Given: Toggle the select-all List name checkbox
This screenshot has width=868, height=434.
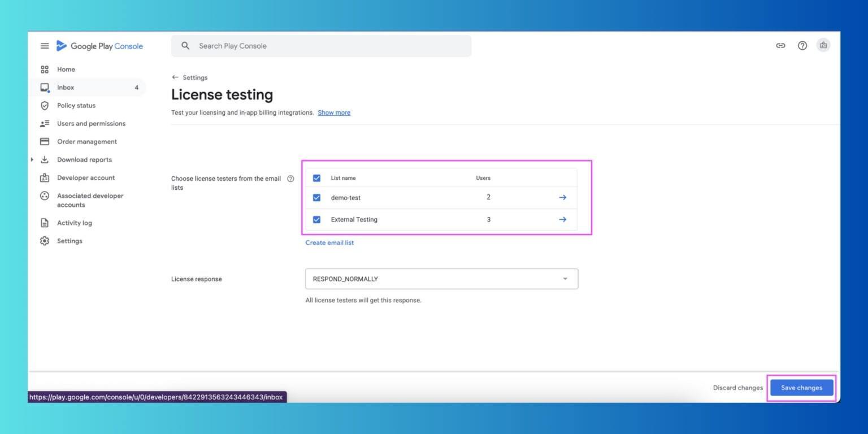Looking at the screenshot, I should click(x=316, y=178).
